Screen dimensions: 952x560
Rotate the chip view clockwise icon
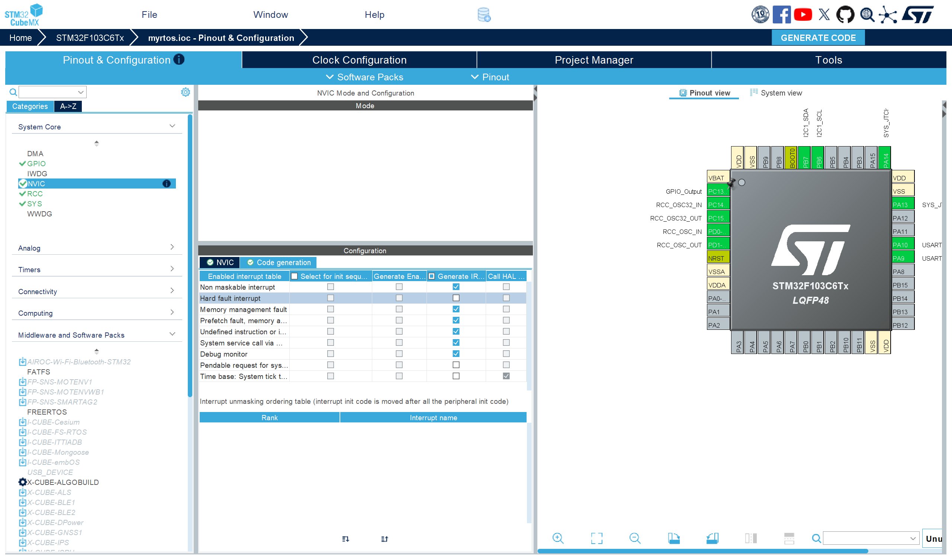tap(673, 538)
